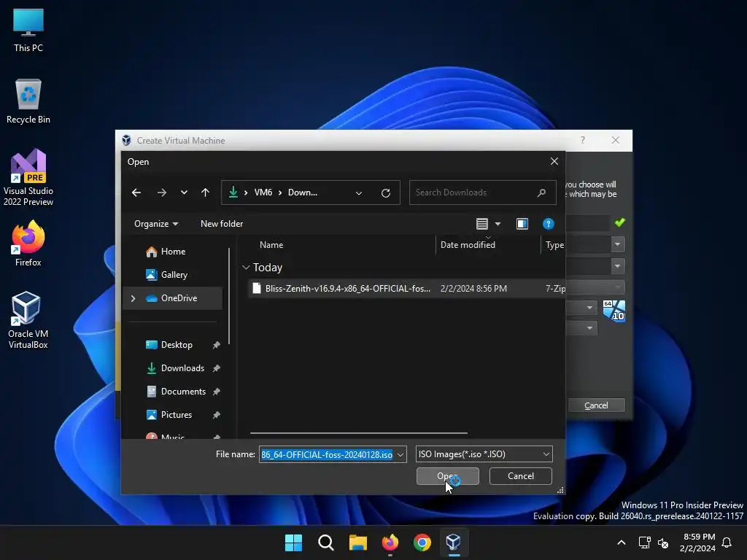Image resolution: width=747 pixels, height=560 pixels.
Task: Expand the OneDrive tree node
Action: (x=133, y=298)
